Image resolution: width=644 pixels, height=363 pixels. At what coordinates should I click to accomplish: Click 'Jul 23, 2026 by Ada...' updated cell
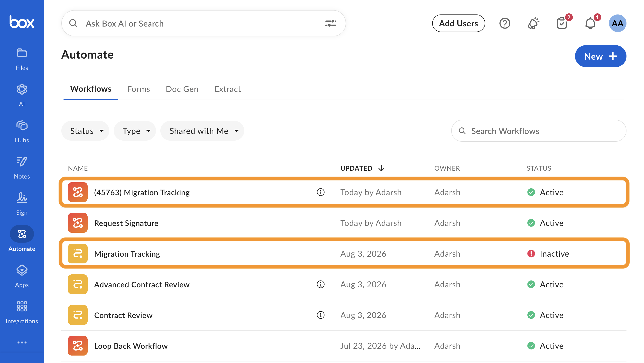point(380,346)
